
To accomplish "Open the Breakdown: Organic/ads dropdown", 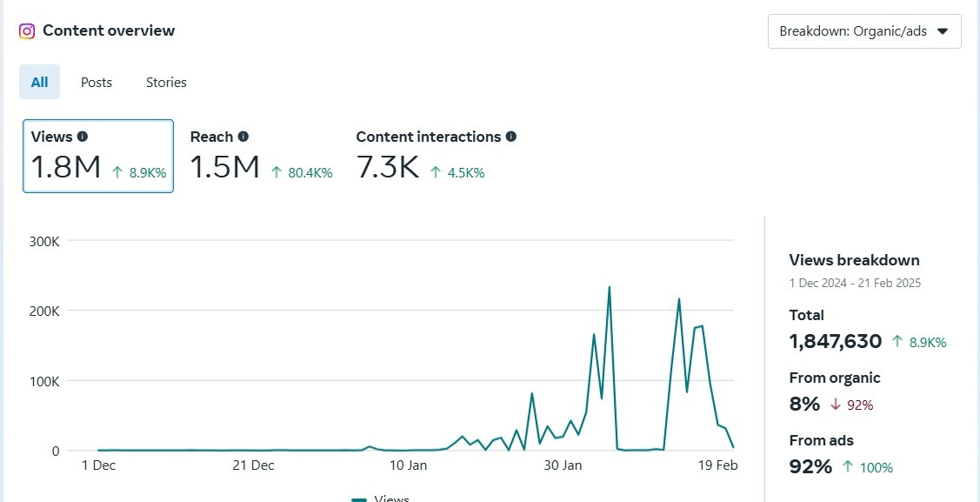I will click(x=864, y=31).
